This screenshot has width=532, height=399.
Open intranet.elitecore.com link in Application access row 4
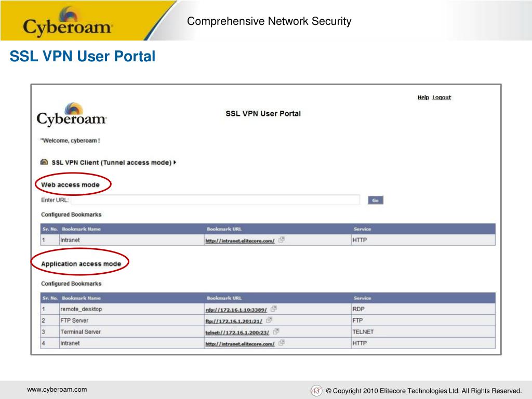240,344
